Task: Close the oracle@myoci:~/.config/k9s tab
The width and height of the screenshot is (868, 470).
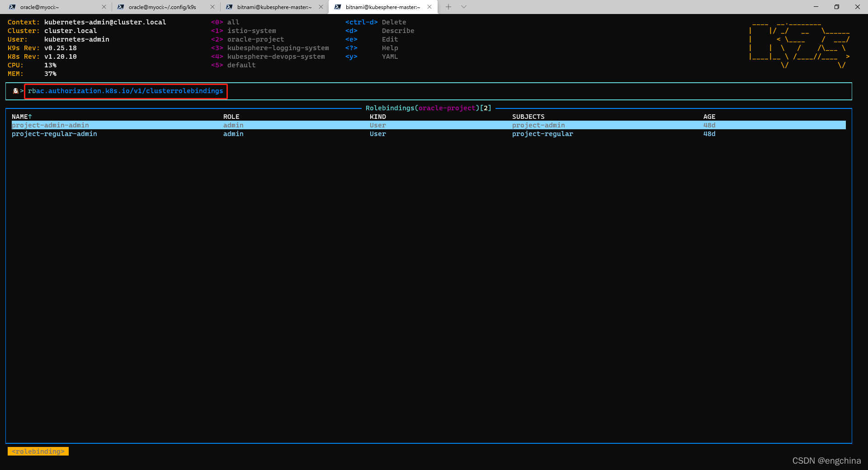Action: click(x=212, y=7)
